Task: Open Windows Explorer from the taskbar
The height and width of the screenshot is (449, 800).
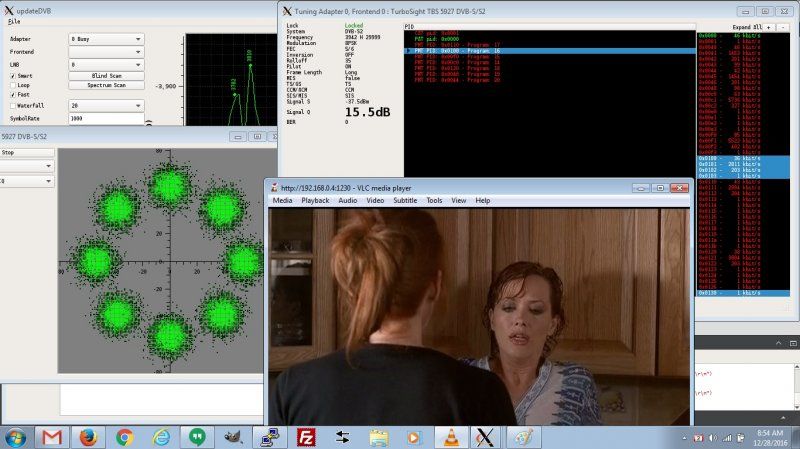Action: pyautogui.click(x=379, y=438)
